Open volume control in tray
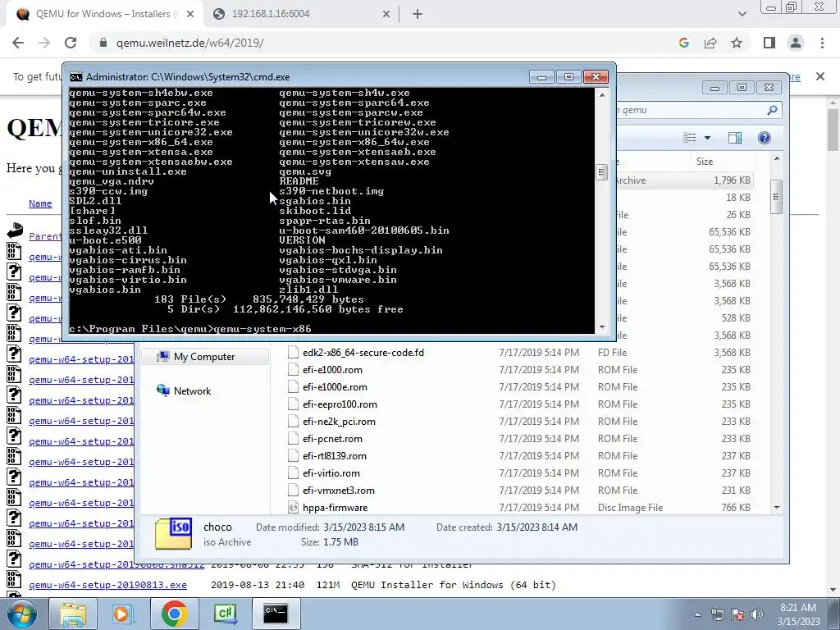Image resolution: width=840 pixels, height=630 pixels. 757,614
